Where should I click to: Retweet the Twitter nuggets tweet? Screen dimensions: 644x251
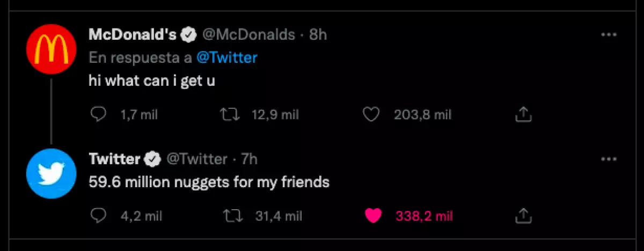[x=233, y=216]
